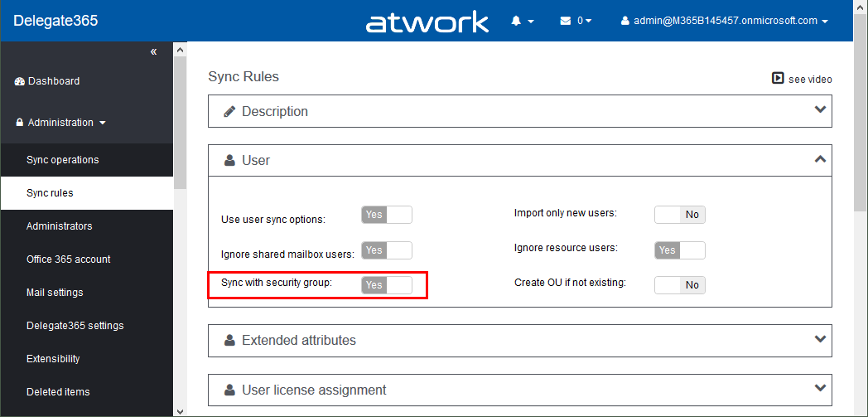This screenshot has width=868, height=417.
Task: Open Office 365 account menu item
Action: pos(86,259)
